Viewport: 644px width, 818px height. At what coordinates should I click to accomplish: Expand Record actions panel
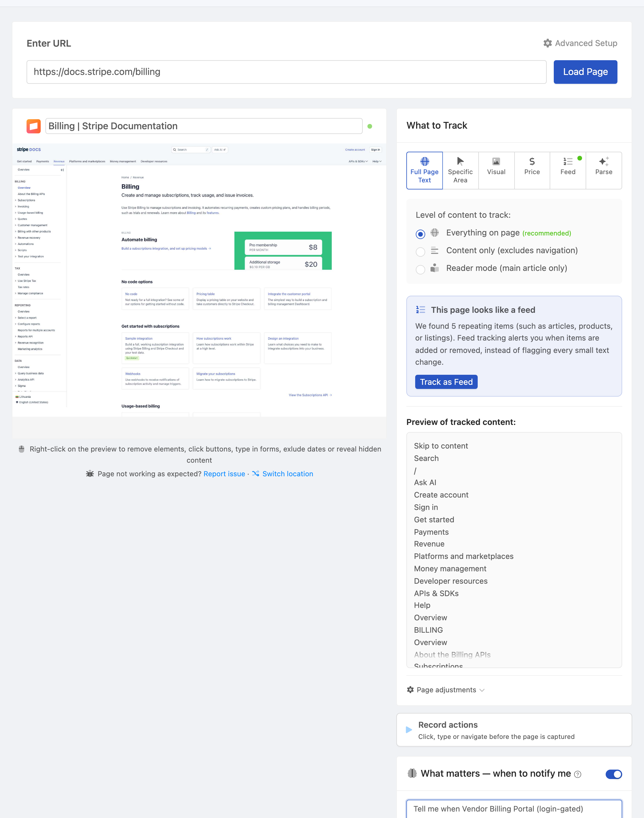[514, 730]
